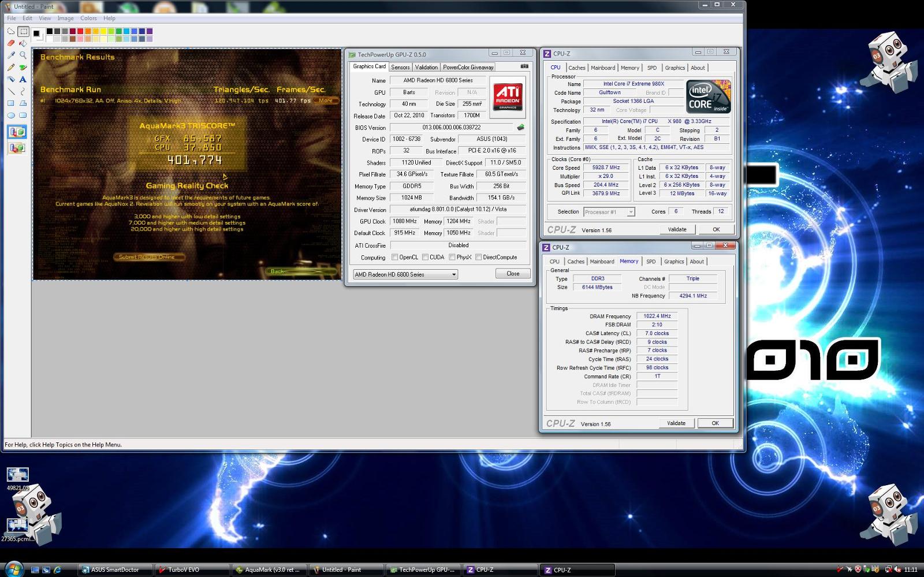Choose the Ellipse shape tool
Image resolution: width=924 pixels, height=577 pixels.
pos(11,115)
